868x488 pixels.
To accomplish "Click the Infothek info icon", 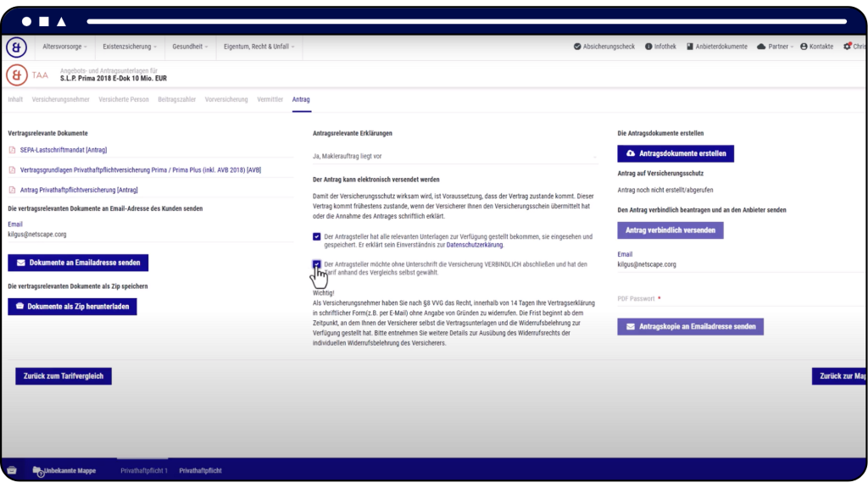I will pos(648,47).
